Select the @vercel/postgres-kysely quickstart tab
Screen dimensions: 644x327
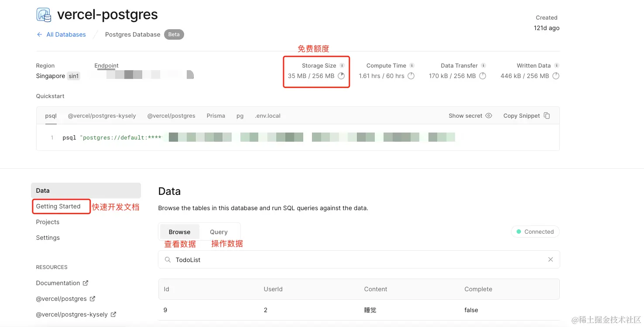tap(102, 116)
